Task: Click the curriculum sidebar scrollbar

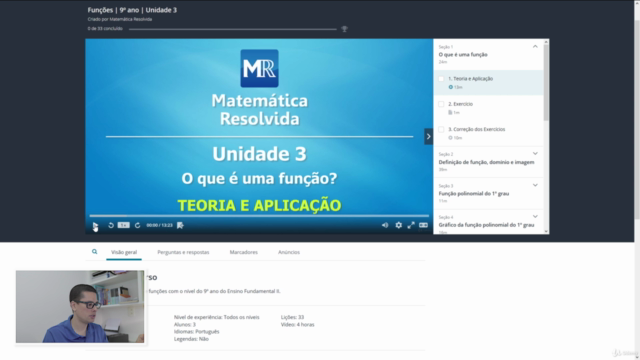Action: 546,83
